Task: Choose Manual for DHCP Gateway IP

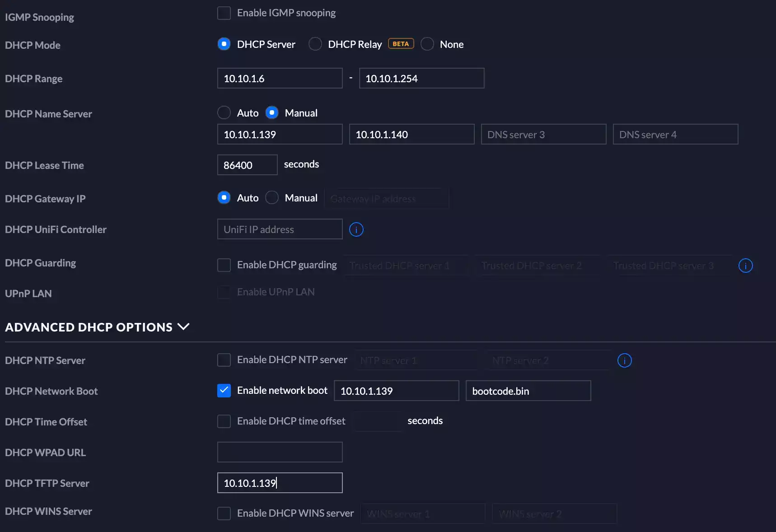Action: 272,198
